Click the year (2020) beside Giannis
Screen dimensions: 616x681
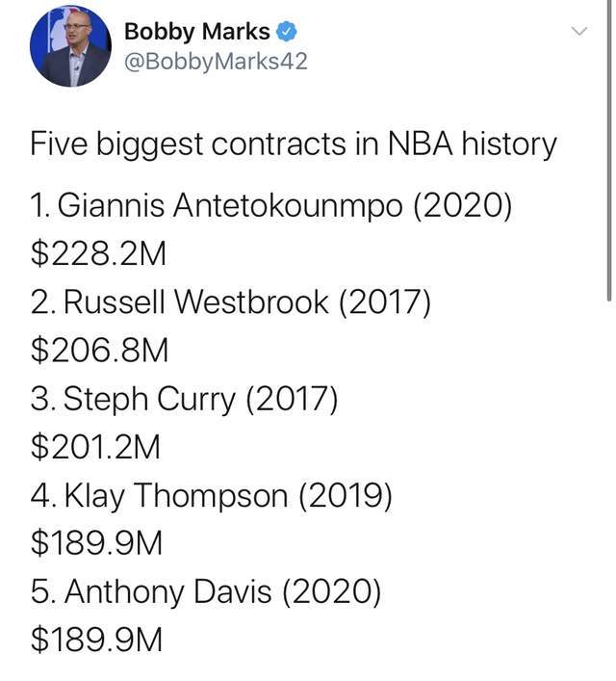click(463, 205)
